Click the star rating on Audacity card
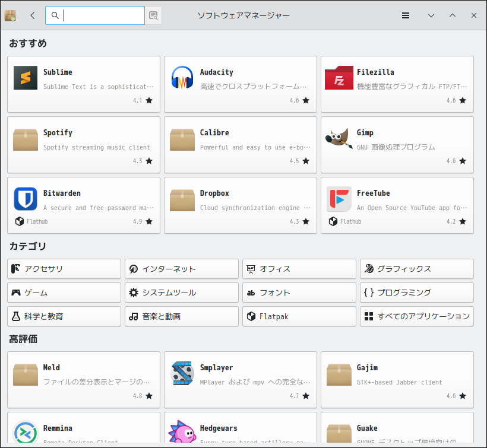This screenshot has width=487, height=448. coord(306,100)
